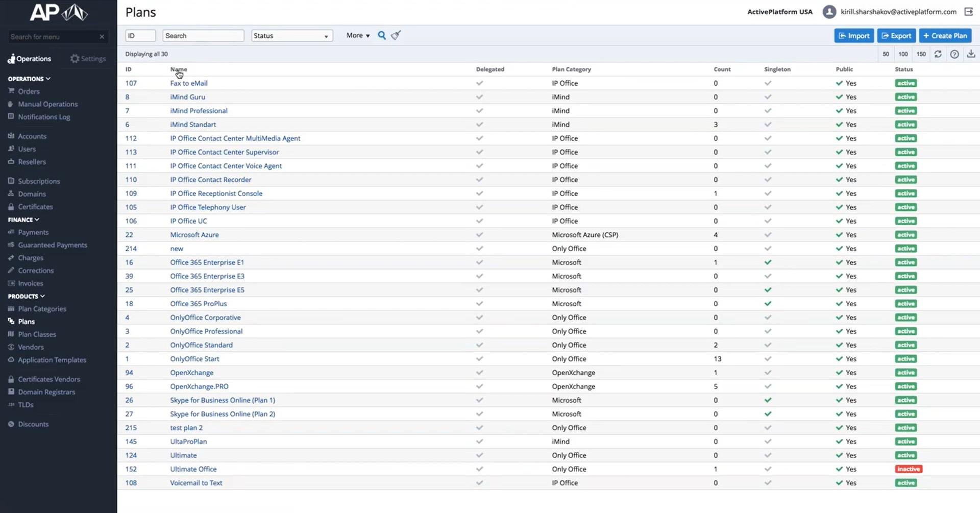The image size is (980, 513).
Task: Click the logout icon beside email
Action: [968, 12]
